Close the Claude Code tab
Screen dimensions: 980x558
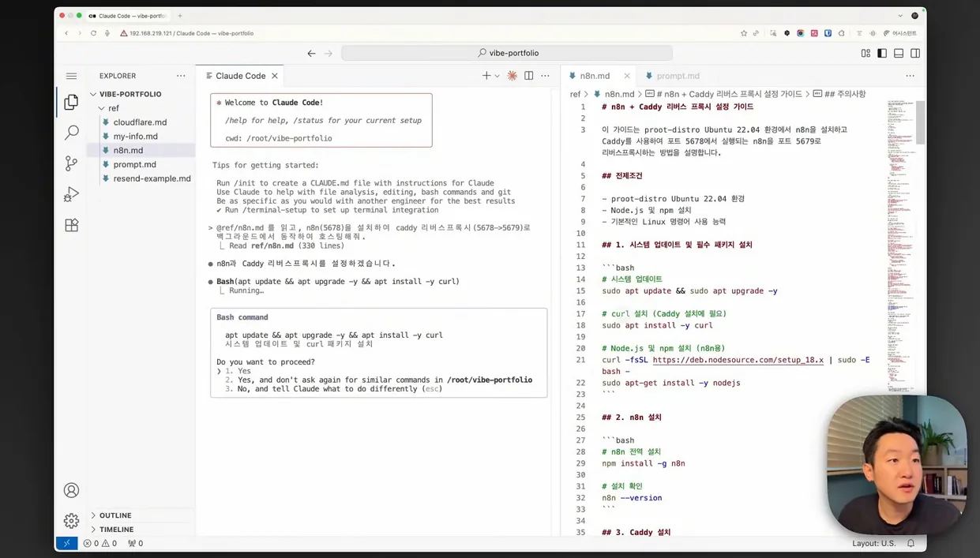coord(275,76)
